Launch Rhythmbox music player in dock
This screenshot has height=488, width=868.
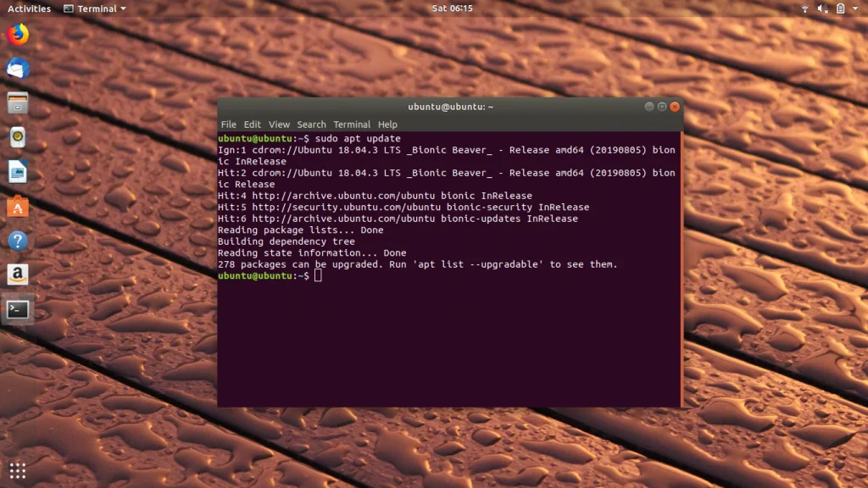18,137
